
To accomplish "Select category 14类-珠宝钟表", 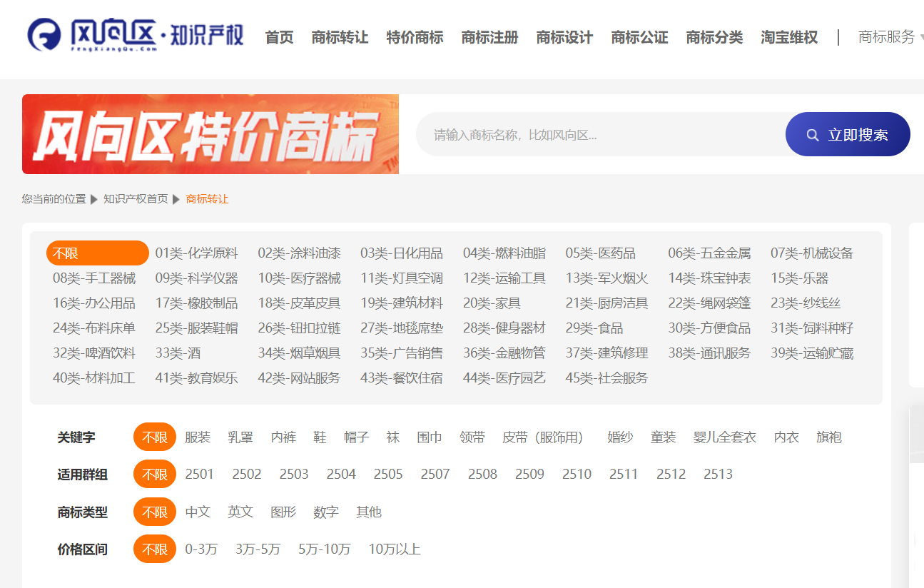I will 709,278.
